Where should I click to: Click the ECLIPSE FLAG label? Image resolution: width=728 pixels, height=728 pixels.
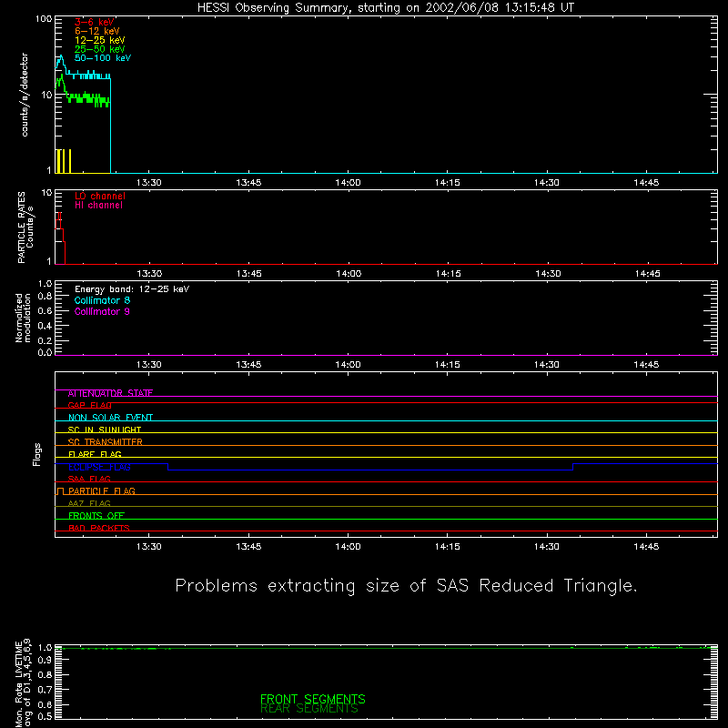click(99, 467)
